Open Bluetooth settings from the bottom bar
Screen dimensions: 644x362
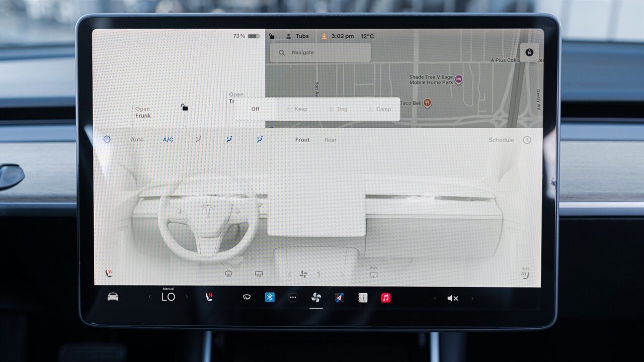coord(269,298)
